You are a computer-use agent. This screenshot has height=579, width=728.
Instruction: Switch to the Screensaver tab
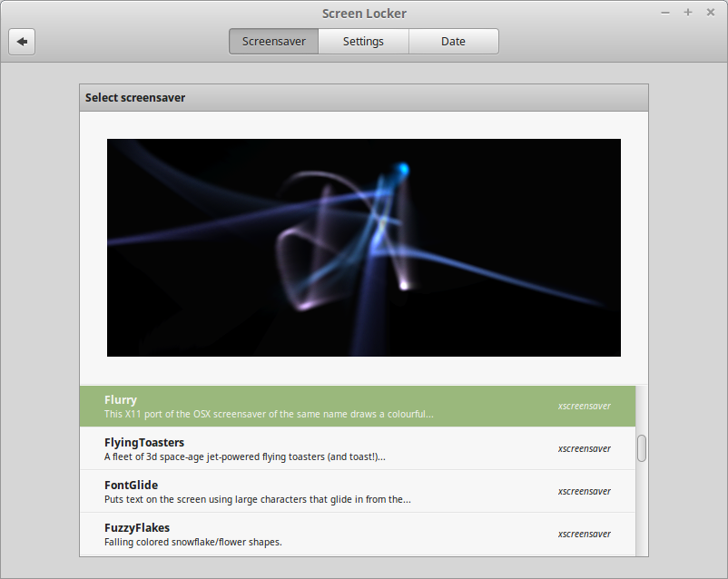(x=273, y=42)
